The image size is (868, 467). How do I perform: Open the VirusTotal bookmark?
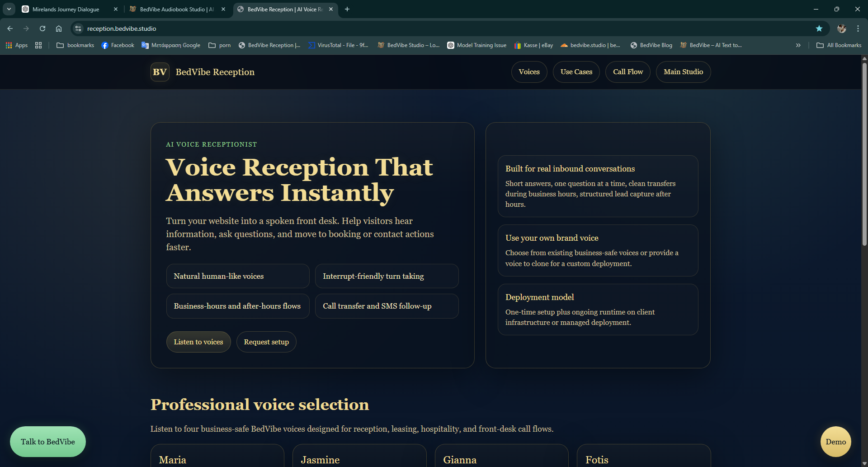tap(338, 45)
